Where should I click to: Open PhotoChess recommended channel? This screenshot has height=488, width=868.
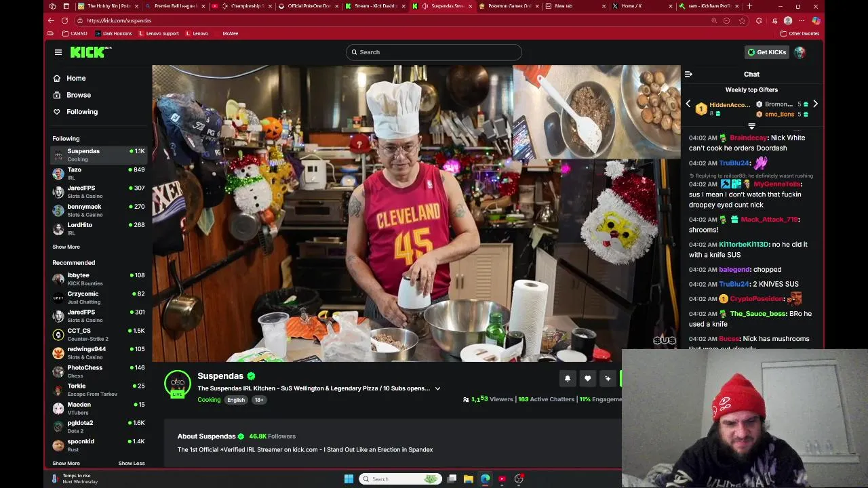pyautogui.click(x=99, y=371)
